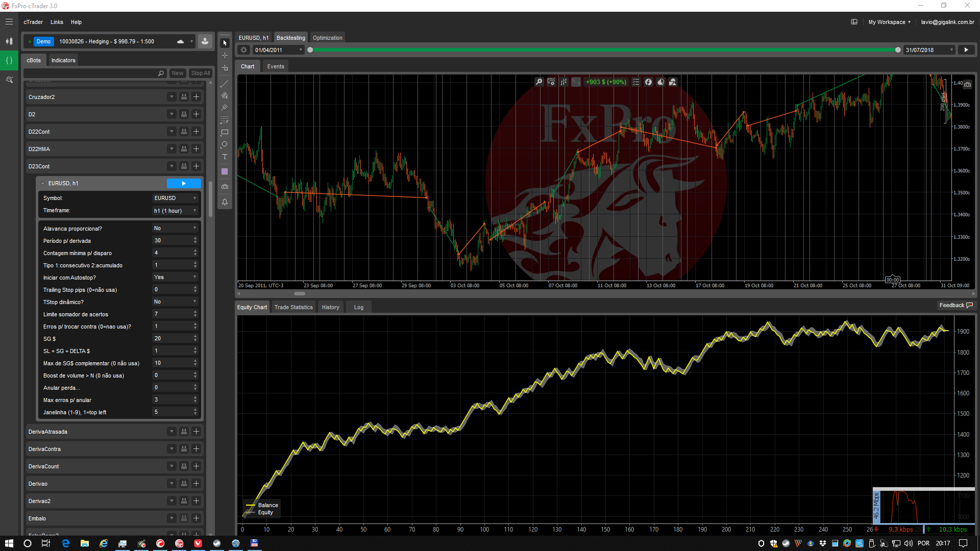Open the Timeframe h1 dropdown

point(175,211)
